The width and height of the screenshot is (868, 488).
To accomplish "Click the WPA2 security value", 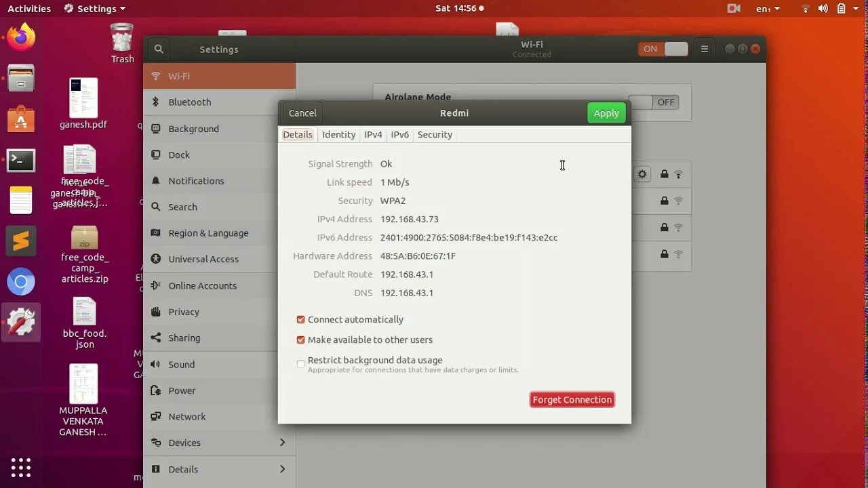I will coord(393,201).
